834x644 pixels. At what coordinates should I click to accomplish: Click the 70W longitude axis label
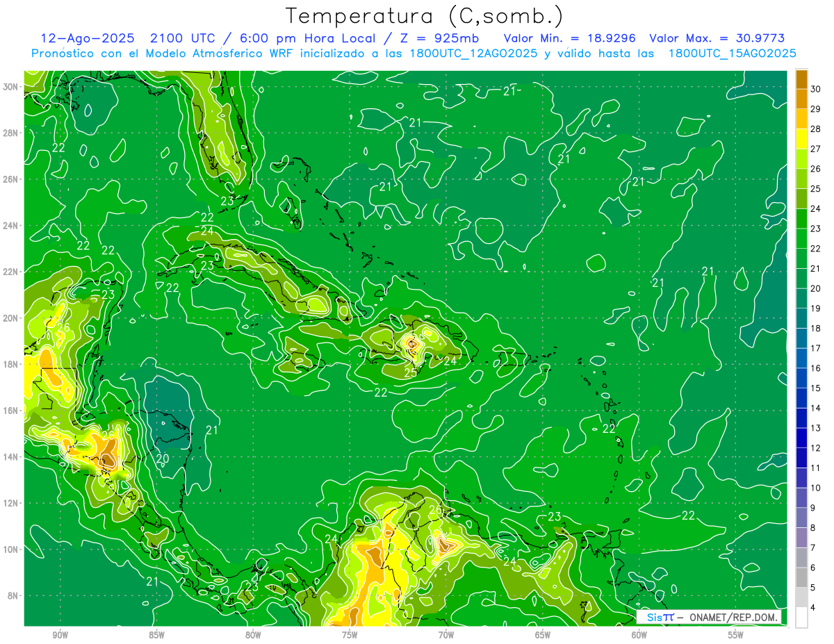[x=446, y=635]
